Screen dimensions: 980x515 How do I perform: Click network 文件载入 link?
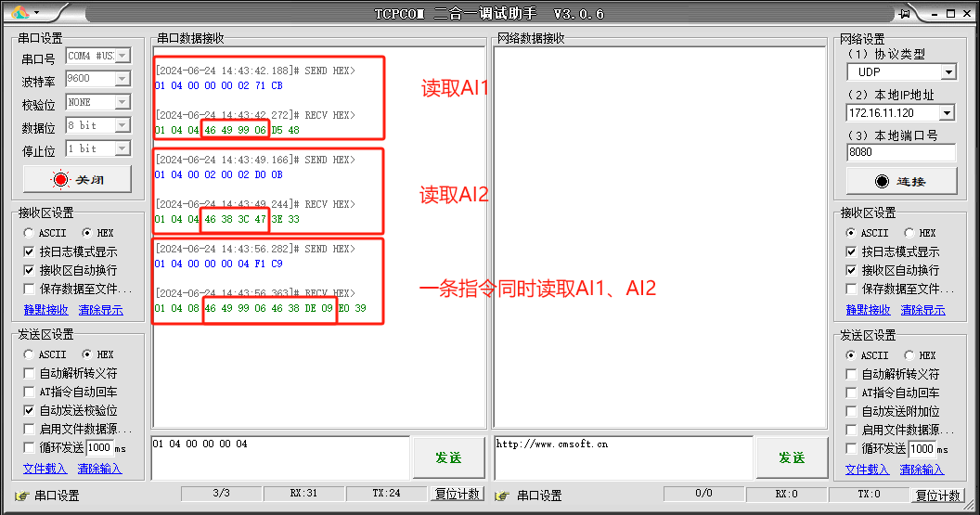[868, 470]
